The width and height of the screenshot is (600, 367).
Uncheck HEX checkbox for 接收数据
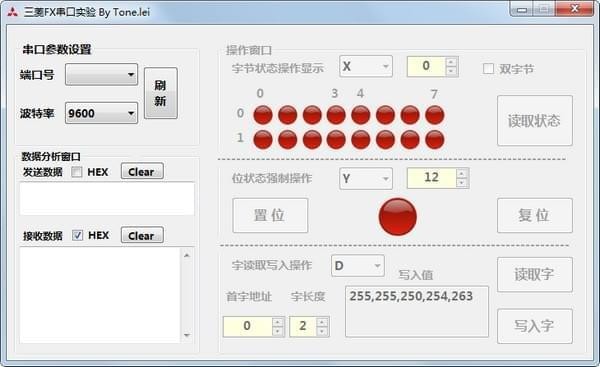pyautogui.click(x=77, y=235)
